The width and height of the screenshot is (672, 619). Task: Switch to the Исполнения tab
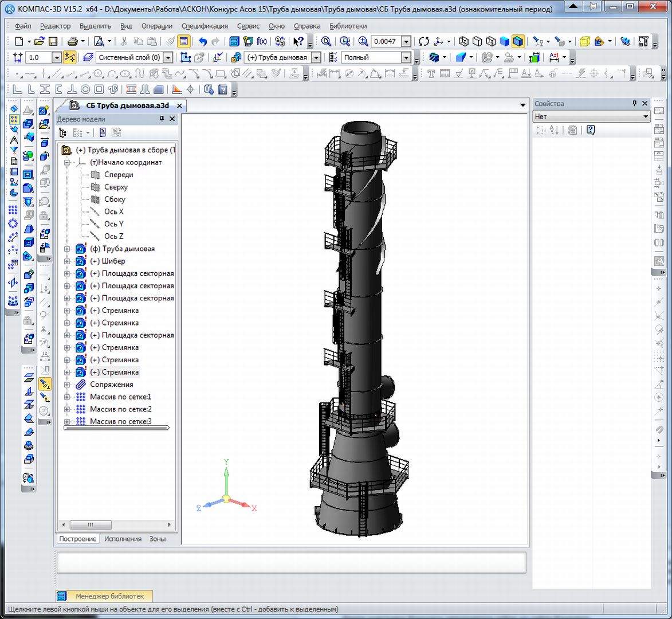[x=123, y=539]
